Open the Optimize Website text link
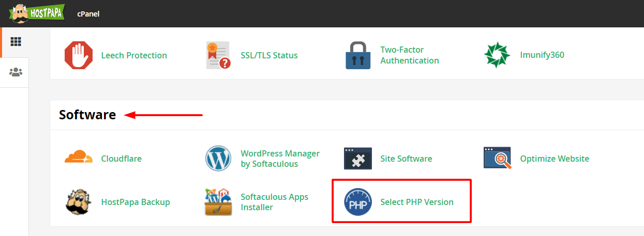Viewport: 644px width, 236px height. click(555, 159)
